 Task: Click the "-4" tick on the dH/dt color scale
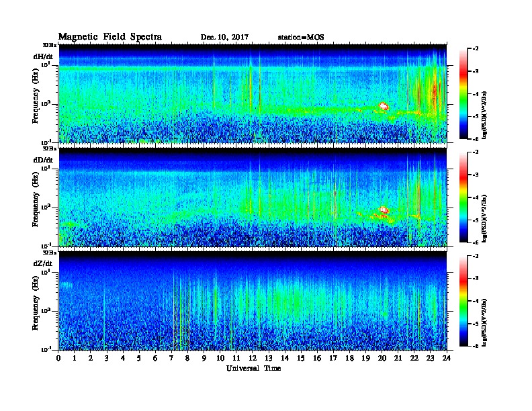(x=476, y=94)
